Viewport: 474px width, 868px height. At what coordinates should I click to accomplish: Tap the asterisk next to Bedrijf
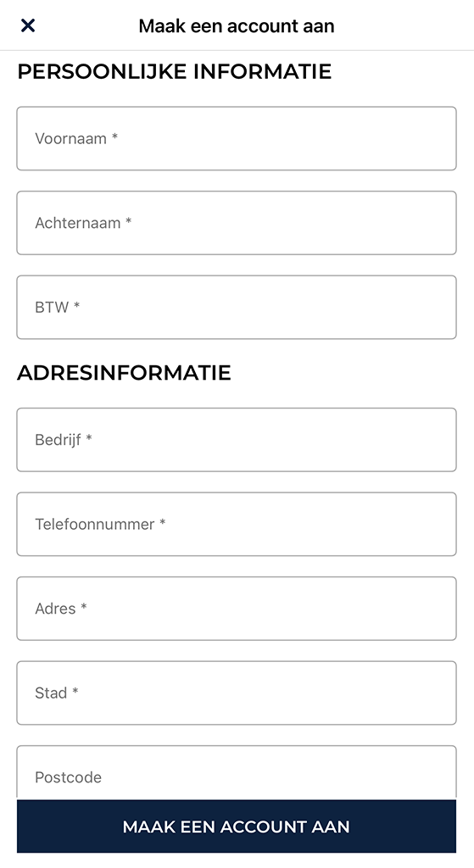click(88, 438)
